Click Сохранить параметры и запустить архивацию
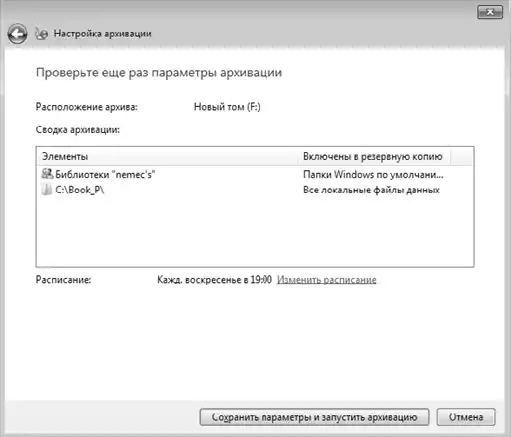The height and width of the screenshot is (437, 511). point(314,417)
